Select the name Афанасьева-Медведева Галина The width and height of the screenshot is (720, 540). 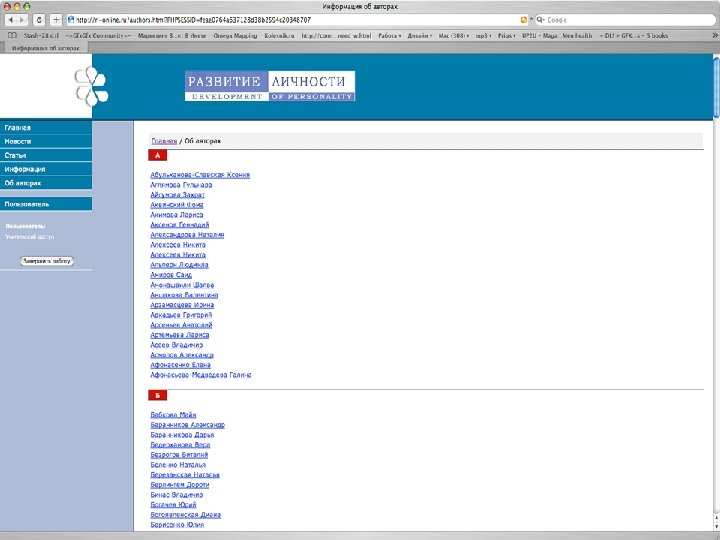coord(201,375)
